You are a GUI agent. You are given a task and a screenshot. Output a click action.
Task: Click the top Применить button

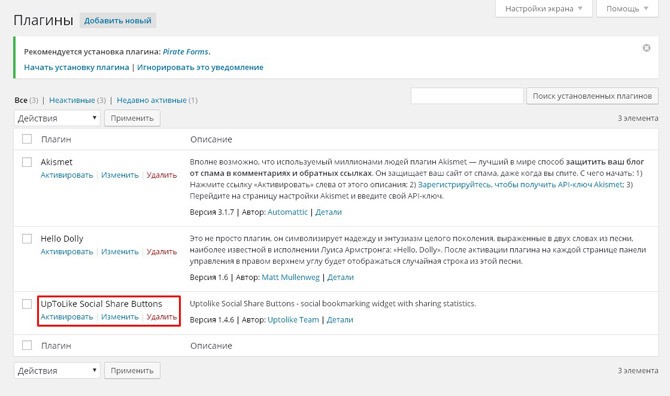pos(132,118)
